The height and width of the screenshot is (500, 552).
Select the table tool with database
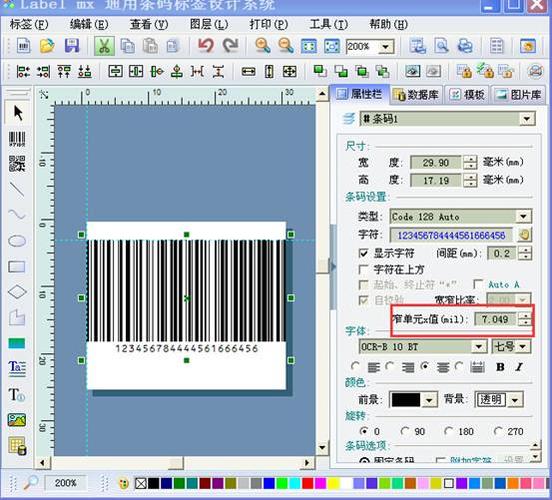click(x=17, y=446)
